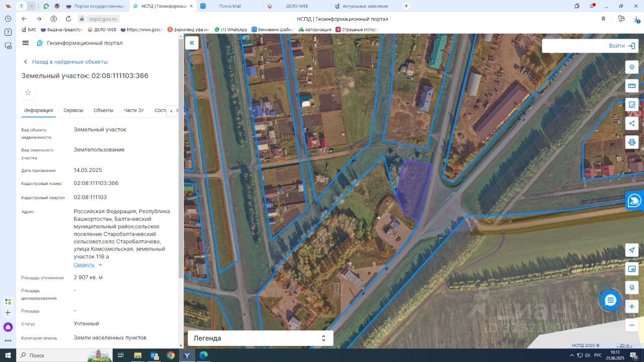Open the Страшные Истор bookmark

pos(356,30)
